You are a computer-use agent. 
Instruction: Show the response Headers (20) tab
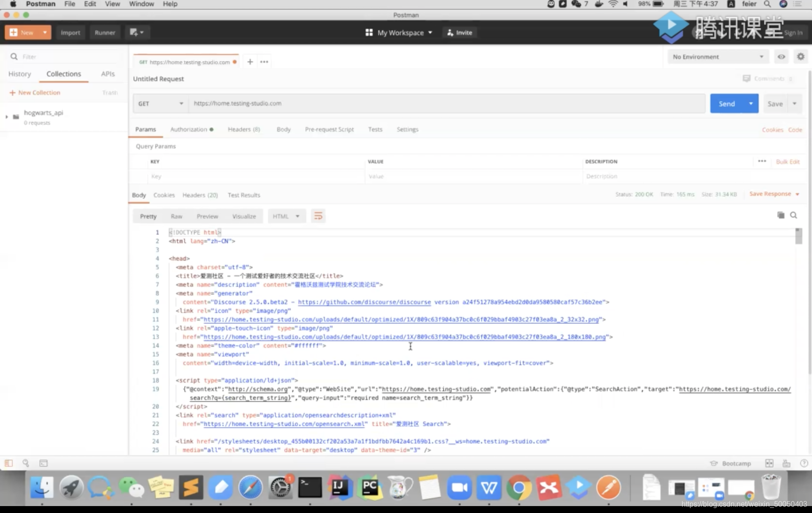click(x=200, y=195)
